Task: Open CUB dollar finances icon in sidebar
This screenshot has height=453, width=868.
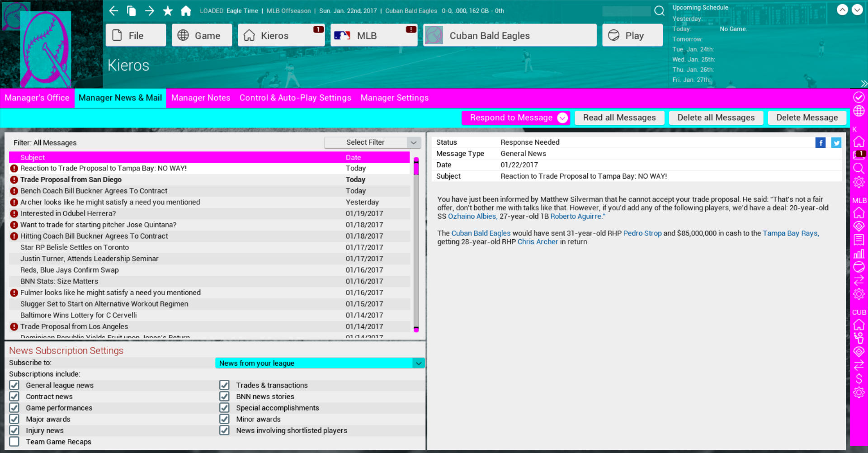Action: [x=859, y=378]
